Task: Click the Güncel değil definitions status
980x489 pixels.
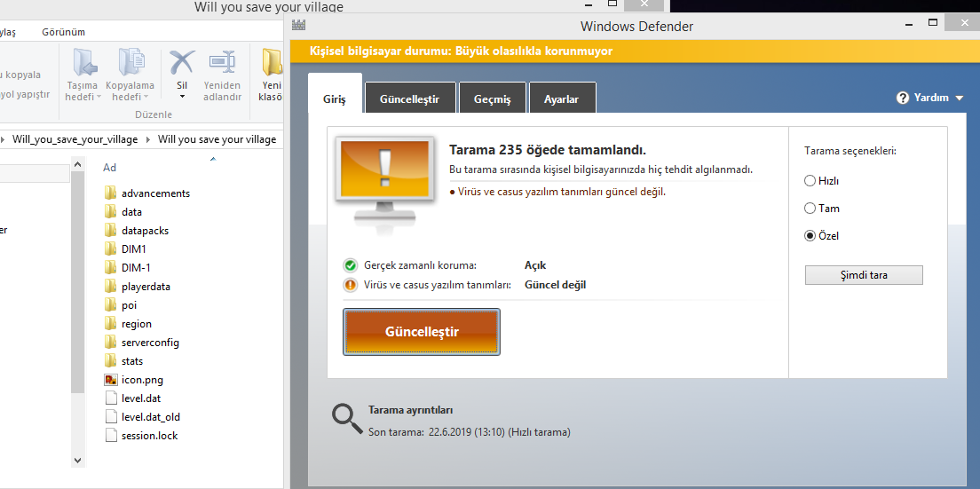Action: click(555, 285)
